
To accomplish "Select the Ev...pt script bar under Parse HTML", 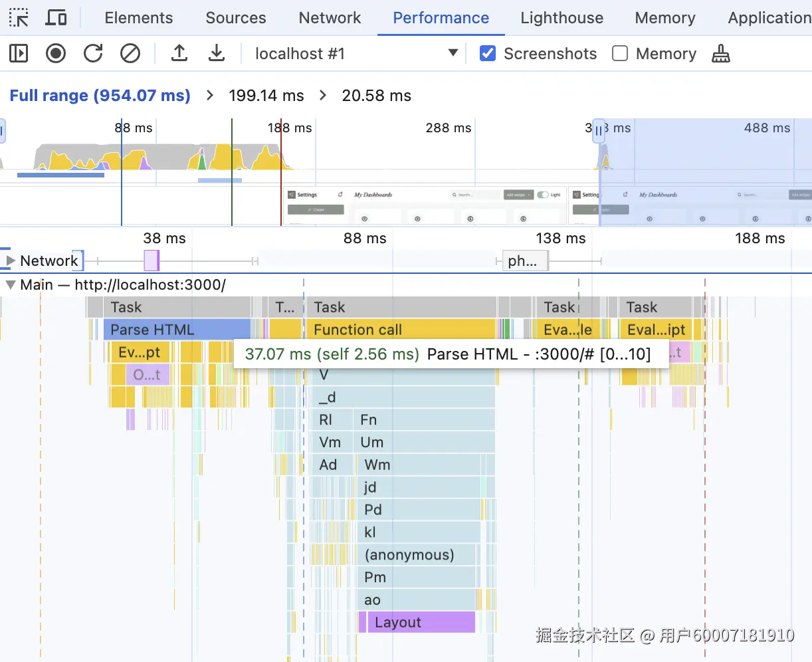I will (x=140, y=352).
